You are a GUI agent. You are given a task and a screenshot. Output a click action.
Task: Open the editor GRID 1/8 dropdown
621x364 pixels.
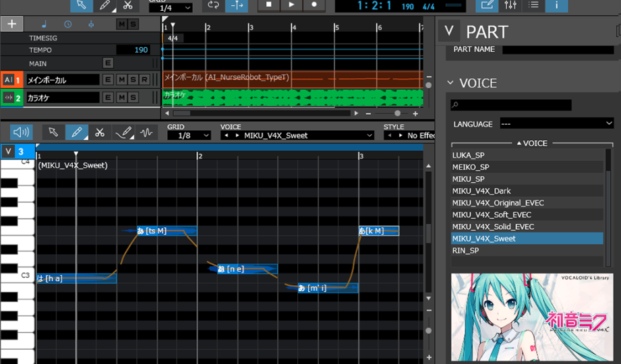coord(188,135)
